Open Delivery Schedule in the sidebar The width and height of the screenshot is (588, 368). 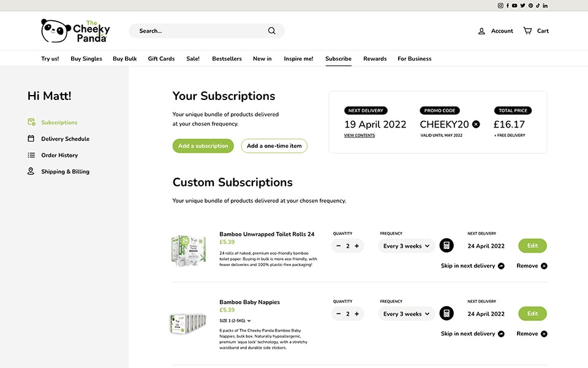coord(66,139)
